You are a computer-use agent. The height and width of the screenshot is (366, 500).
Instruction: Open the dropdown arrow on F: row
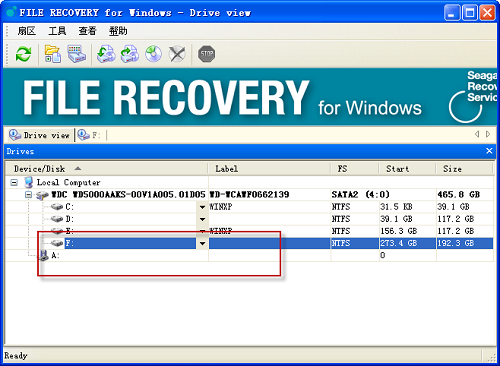[x=202, y=243]
